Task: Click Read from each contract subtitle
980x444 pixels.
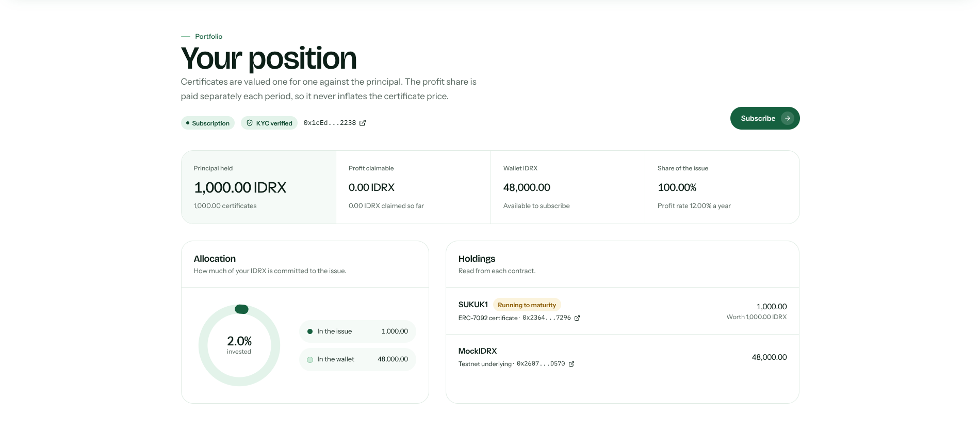Action: coord(497,271)
